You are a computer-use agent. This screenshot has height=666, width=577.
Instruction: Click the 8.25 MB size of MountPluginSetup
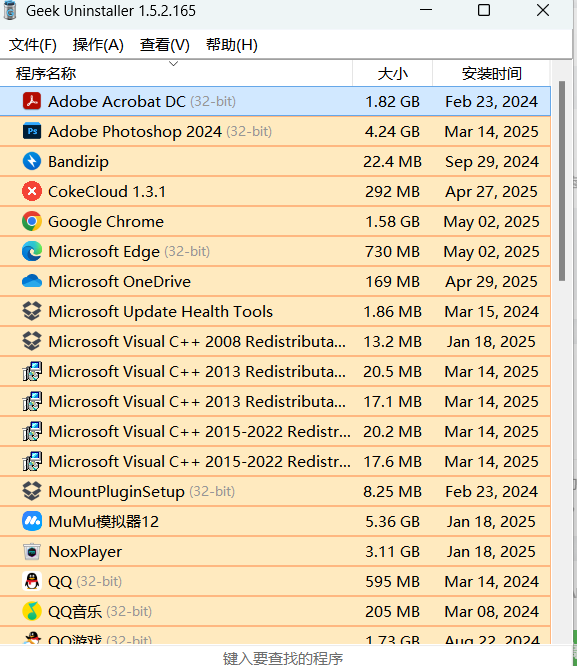[x=393, y=491]
